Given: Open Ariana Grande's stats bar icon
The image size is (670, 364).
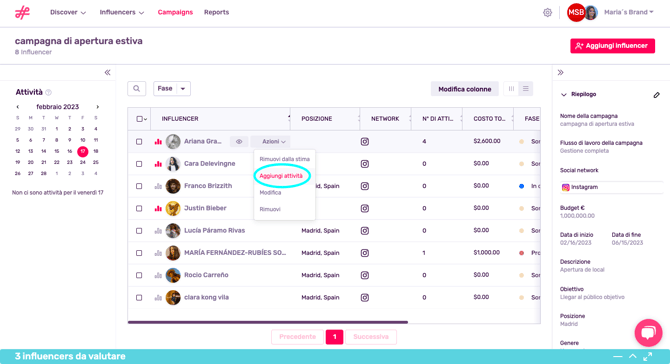Looking at the screenshot, I should [x=158, y=141].
